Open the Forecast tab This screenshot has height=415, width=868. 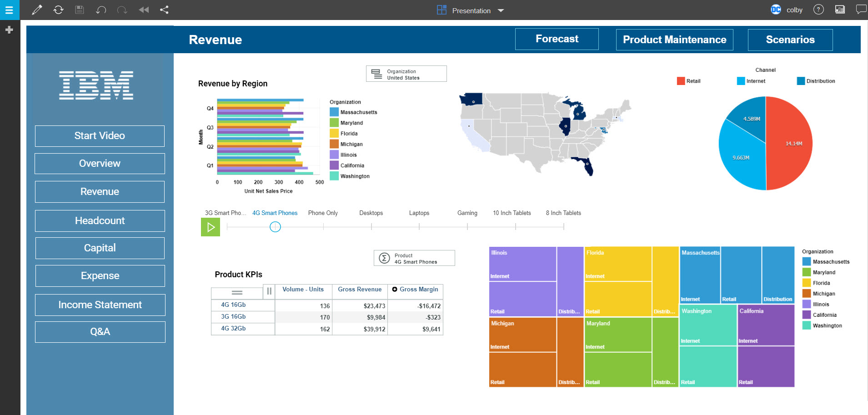(557, 39)
